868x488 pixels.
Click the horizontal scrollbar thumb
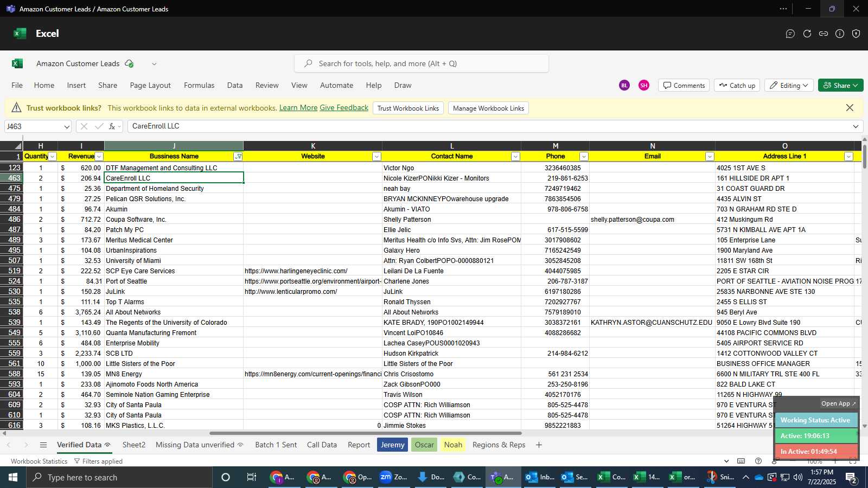click(366, 433)
